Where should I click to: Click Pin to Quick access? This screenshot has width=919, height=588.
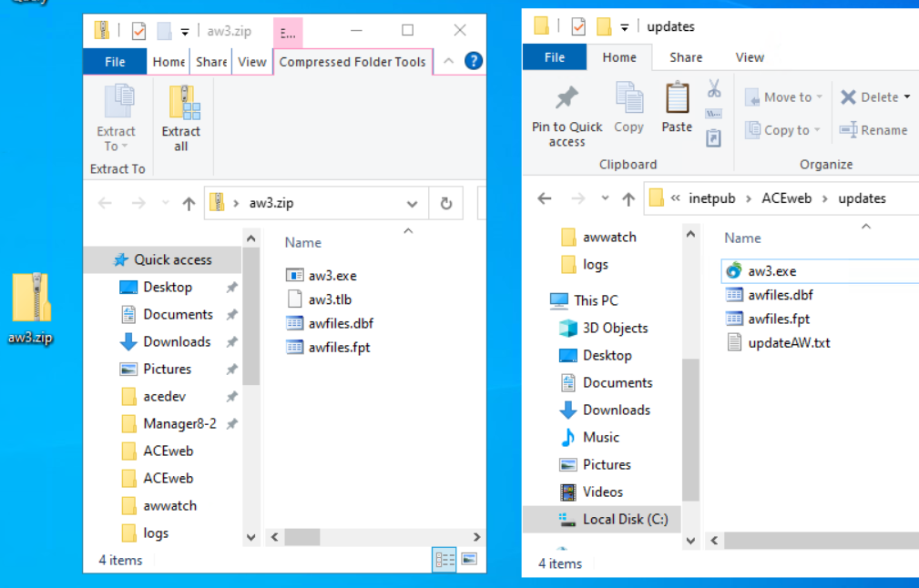567,116
